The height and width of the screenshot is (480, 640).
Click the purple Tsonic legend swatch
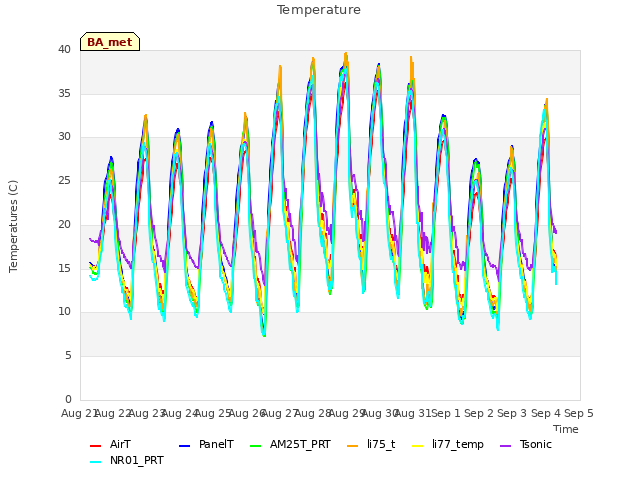pyautogui.click(x=505, y=446)
